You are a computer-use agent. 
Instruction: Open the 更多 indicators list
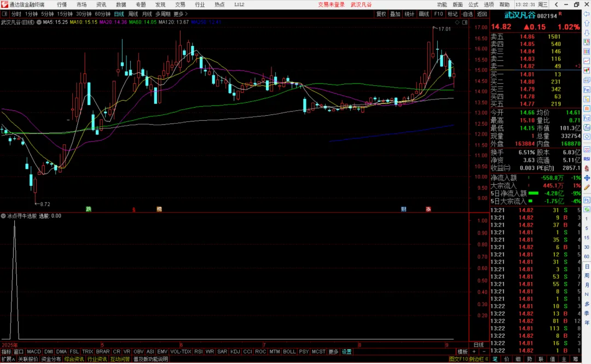click(333, 352)
